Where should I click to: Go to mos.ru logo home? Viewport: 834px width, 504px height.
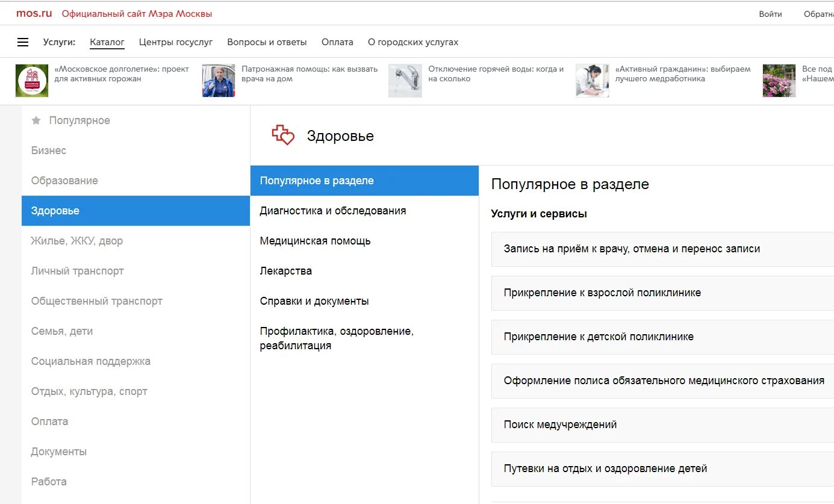click(34, 13)
